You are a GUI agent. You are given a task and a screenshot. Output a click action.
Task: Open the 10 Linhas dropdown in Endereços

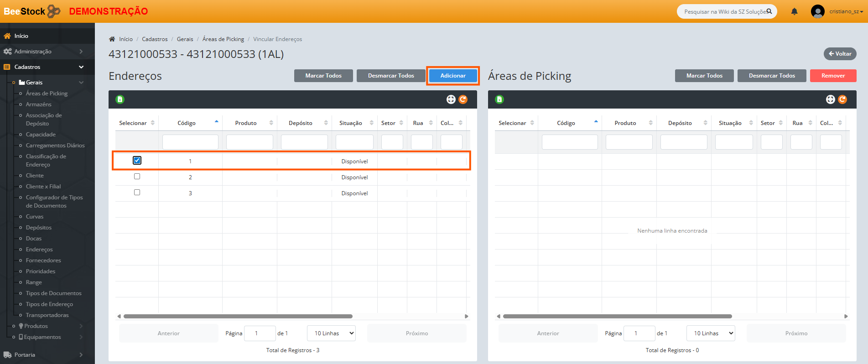pos(331,333)
